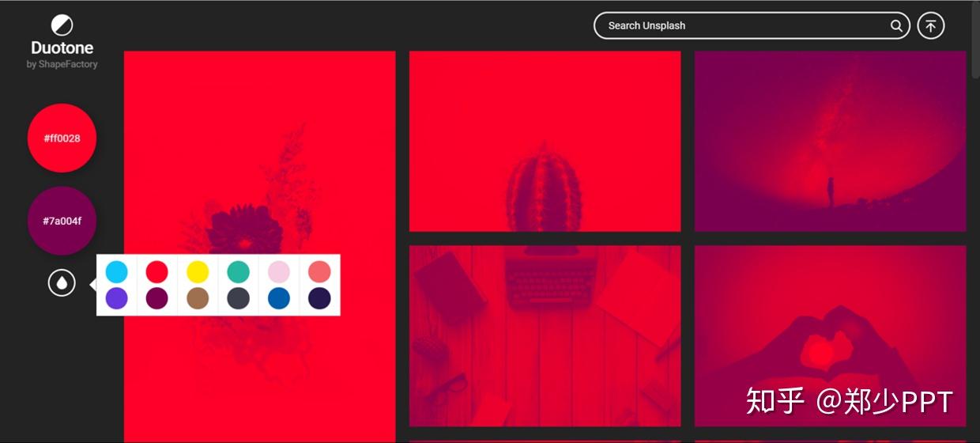Viewport: 980px width, 443px height.
Task: Pick the dark slate gray palette swatch
Action: point(239,298)
